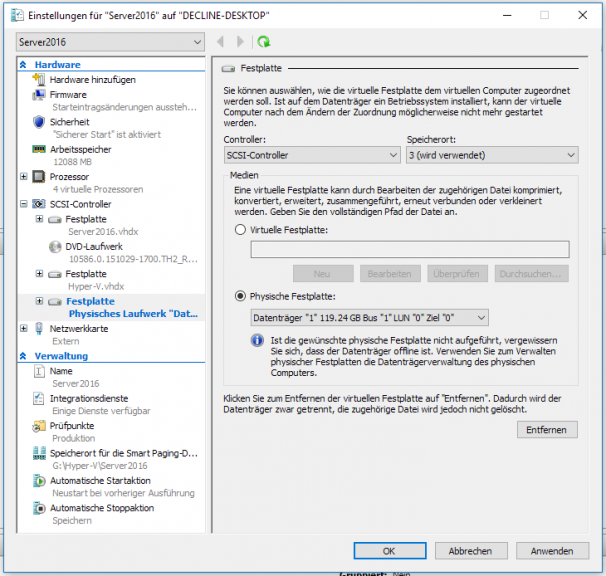This screenshot has width=606, height=576.
Task: Click the Prüfpunkte icon
Action: tap(39, 426)
